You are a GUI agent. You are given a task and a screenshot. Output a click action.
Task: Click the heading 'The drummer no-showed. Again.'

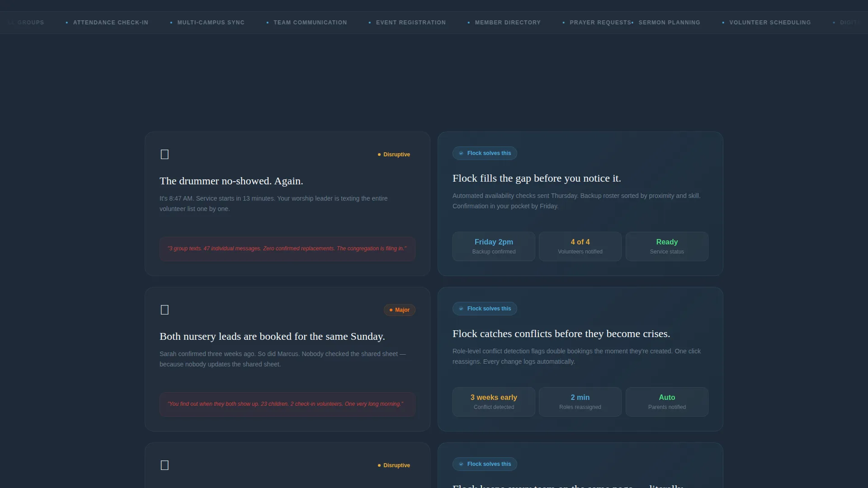pyautogui.click(x=231, y=181)
